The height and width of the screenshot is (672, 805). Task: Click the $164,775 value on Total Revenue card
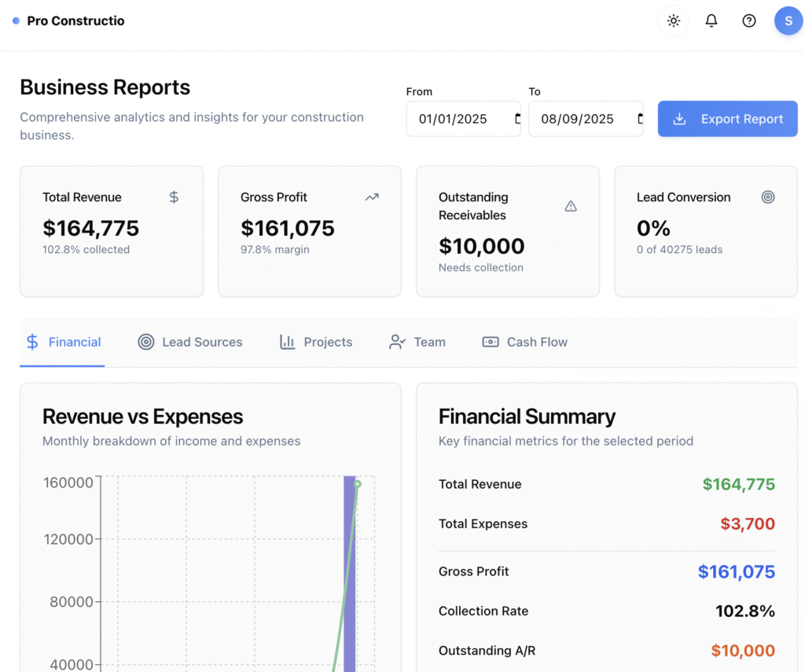coord(91,228)
